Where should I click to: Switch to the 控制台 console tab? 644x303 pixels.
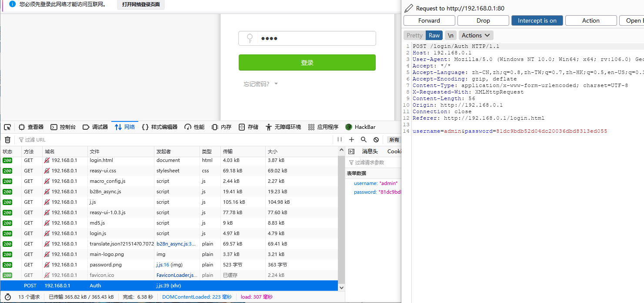63,127
